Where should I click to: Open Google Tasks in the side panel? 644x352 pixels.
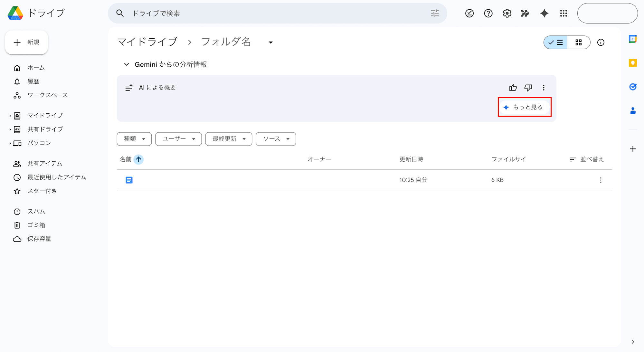click(x=632, y=87)
